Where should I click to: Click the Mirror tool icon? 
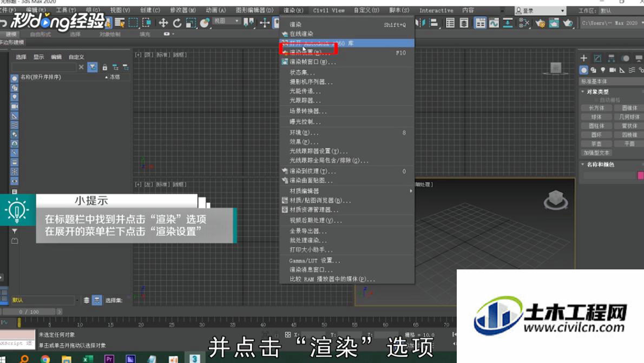click(420, 23)
